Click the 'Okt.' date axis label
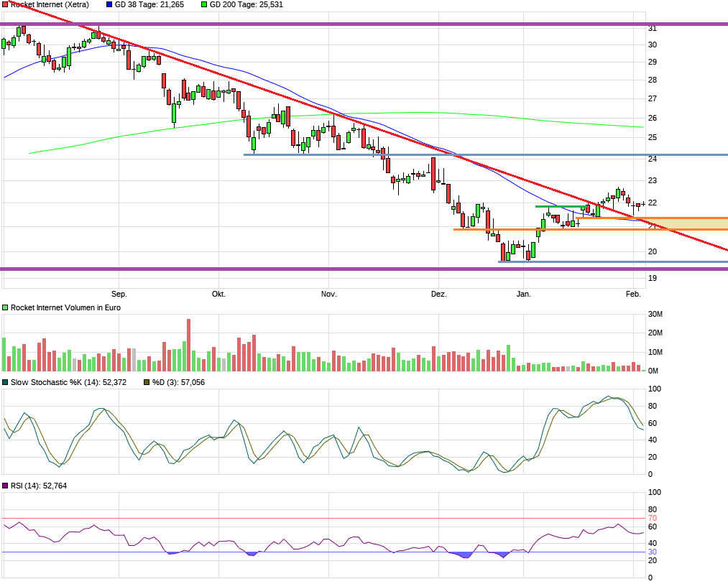Viewport: 728px width, 584px height. (218, 295)
